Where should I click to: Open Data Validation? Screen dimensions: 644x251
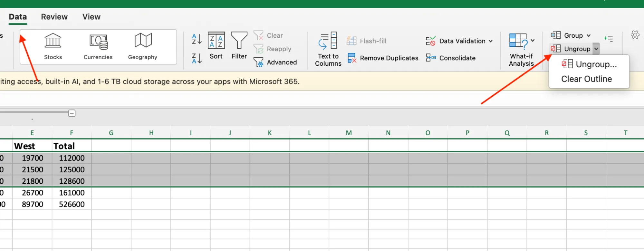tap(456, 41)
